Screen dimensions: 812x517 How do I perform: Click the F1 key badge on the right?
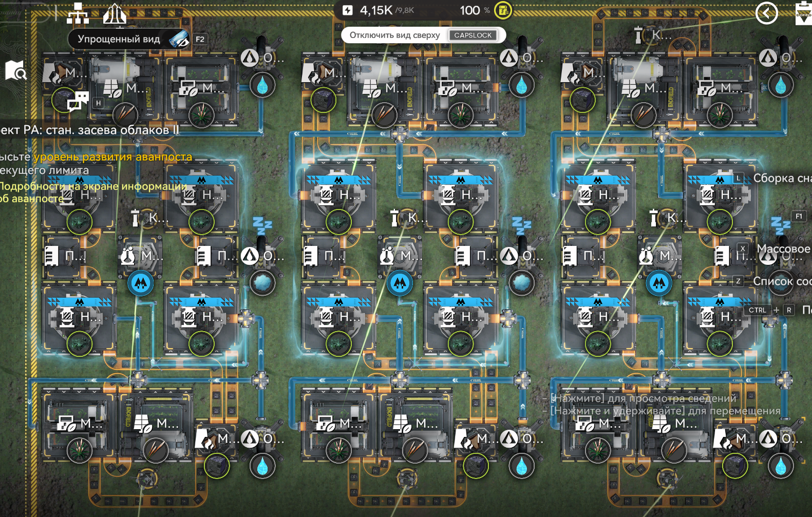[x=799, y=216]
